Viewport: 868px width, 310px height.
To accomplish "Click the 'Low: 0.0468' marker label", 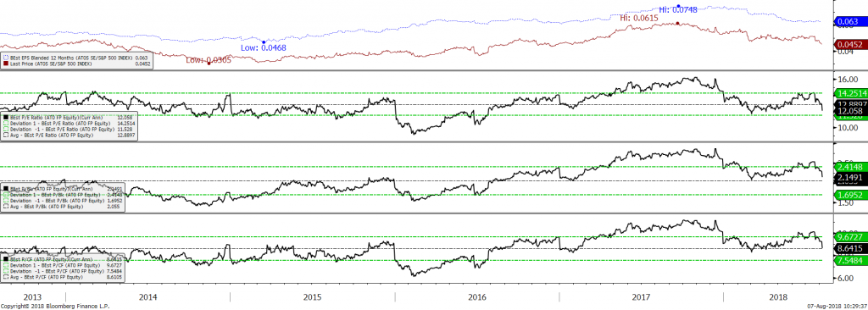I will (x=263, y=48).
